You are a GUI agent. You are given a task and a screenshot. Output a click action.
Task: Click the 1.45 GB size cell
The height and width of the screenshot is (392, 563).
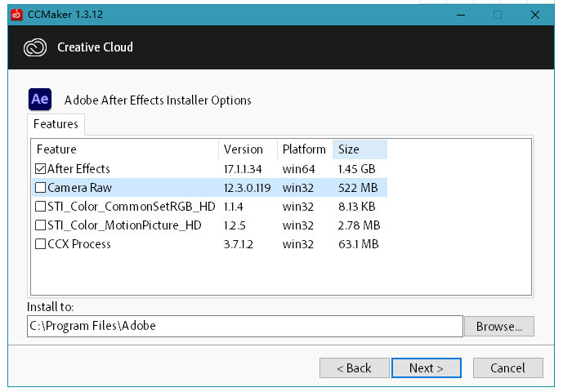[x=357, y=169]
